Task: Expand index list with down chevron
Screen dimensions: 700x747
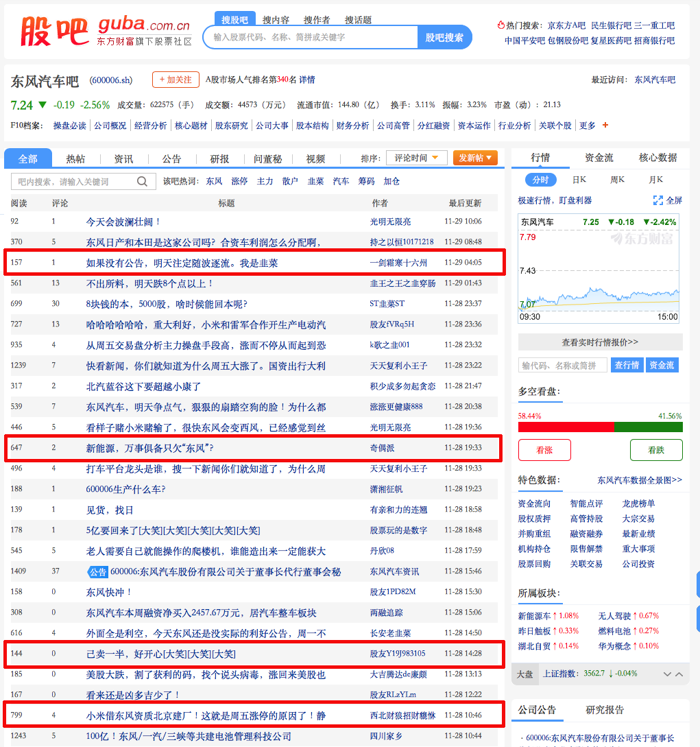Action: click(667, 674)
